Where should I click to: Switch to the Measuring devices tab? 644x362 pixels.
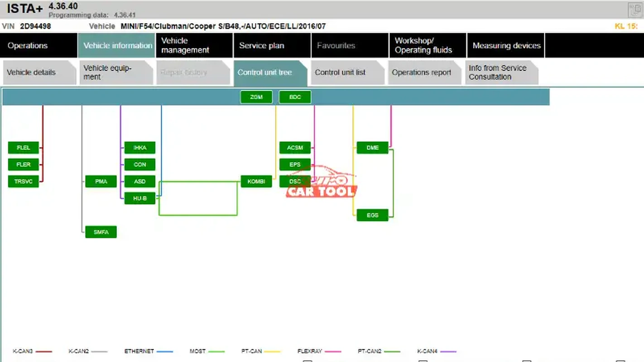(x=506, y=45)
